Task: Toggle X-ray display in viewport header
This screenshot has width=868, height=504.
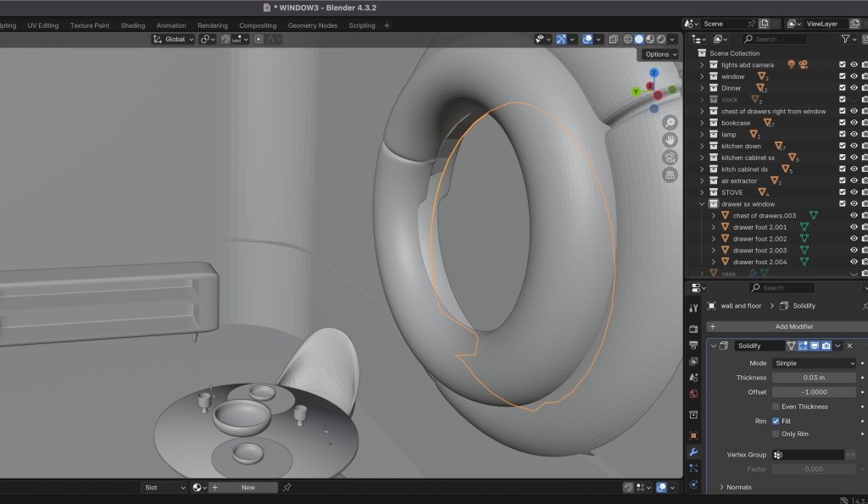Action: [x=613, y=39]
